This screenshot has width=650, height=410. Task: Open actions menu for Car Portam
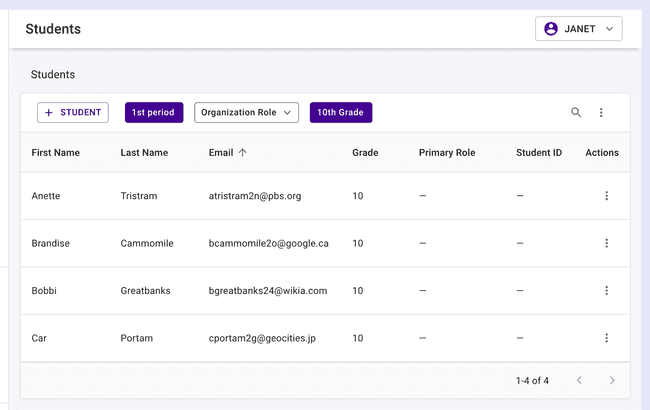(606, 338)
